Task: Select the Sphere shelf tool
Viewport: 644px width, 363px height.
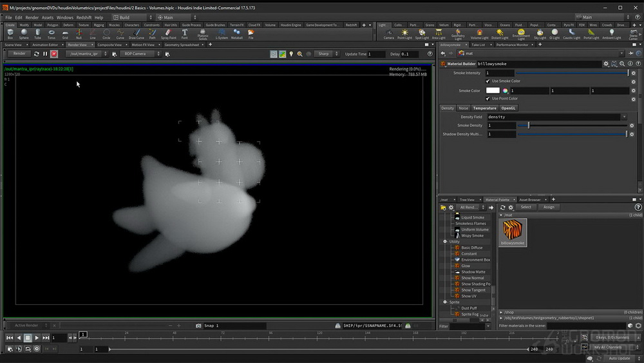Action: 24,34
